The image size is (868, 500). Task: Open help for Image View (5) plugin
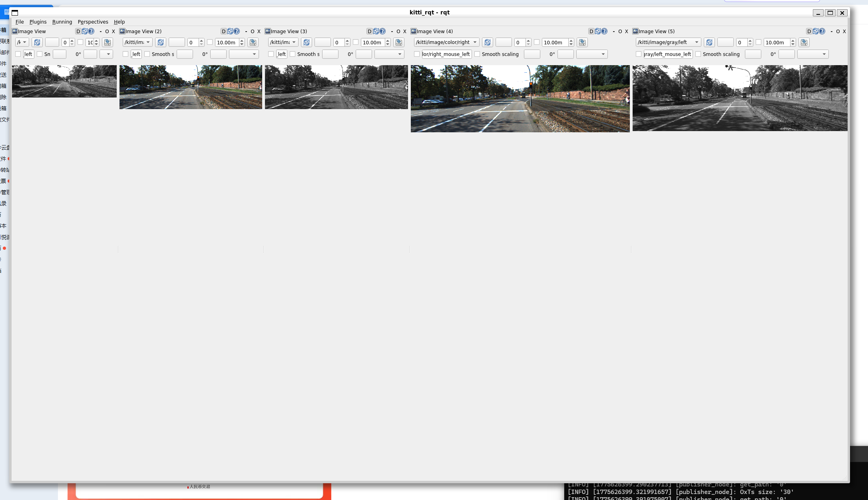(822, 31)
